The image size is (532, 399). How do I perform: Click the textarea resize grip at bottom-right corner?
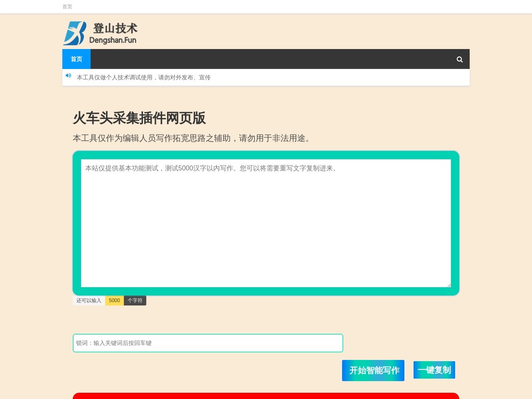[448, 284]
